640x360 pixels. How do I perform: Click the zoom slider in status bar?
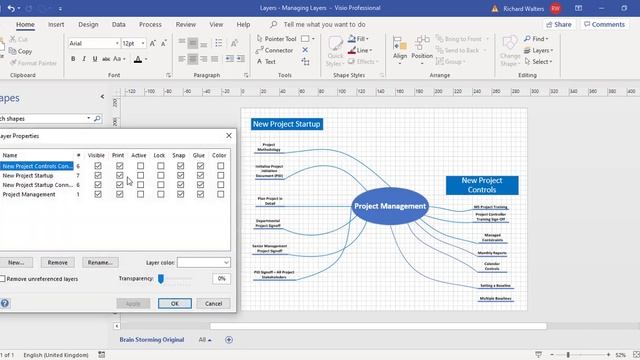(x=568, y=355)
